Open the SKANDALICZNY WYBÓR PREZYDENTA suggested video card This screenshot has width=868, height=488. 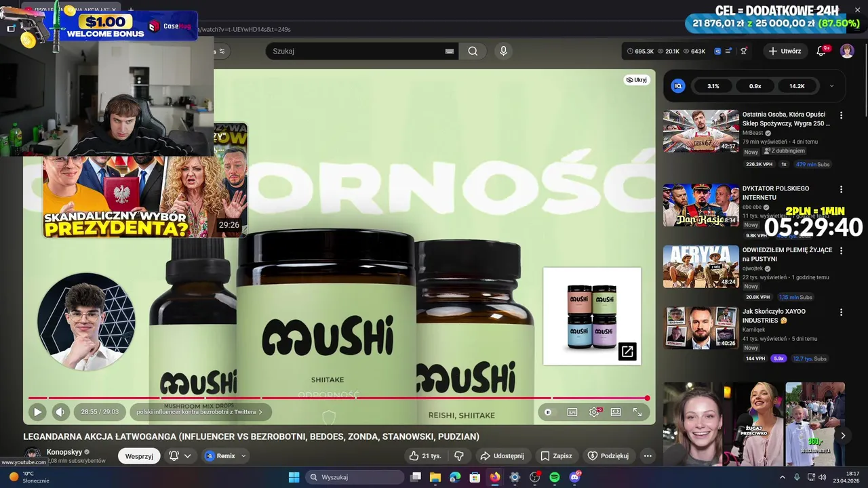point(145,197)
